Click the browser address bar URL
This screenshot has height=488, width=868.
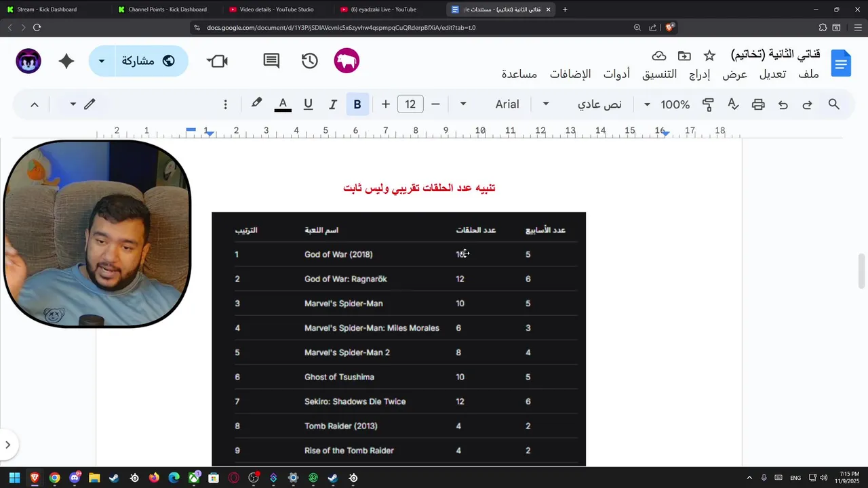[x=341, y=28]
